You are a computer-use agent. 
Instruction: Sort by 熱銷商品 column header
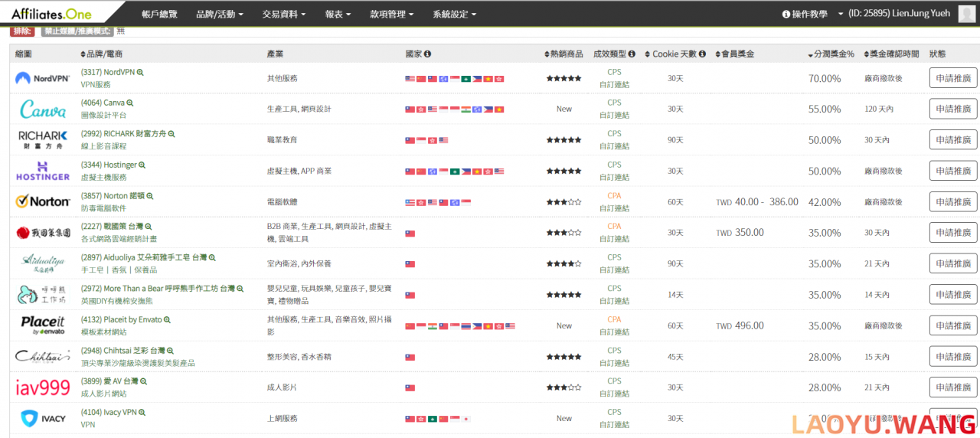click(563, 54)
